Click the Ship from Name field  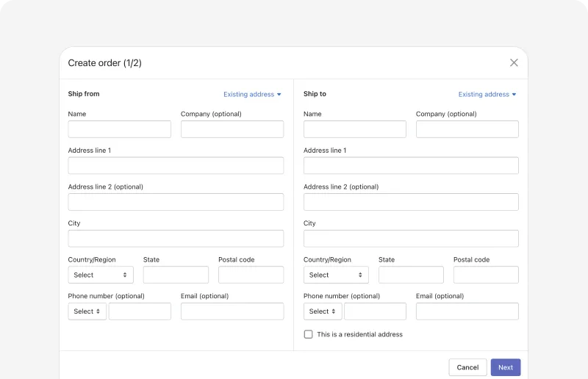point(119,129)
